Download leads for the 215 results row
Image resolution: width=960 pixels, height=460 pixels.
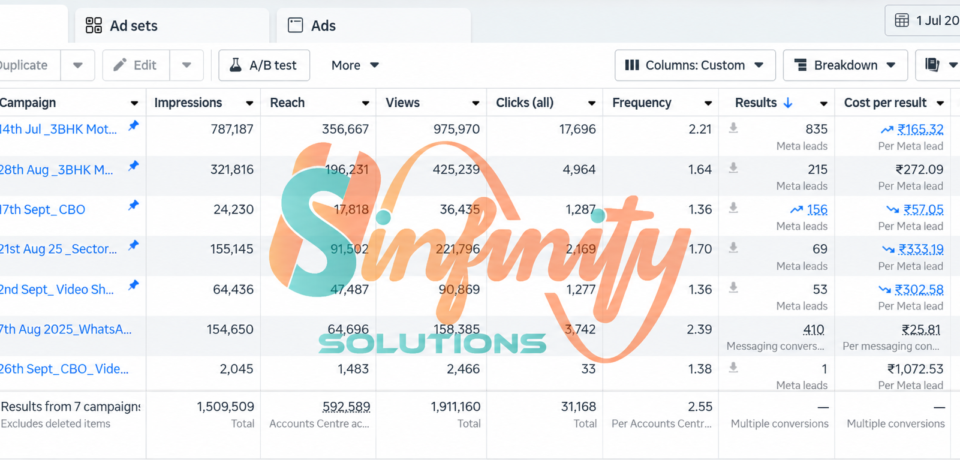(733, 167)
